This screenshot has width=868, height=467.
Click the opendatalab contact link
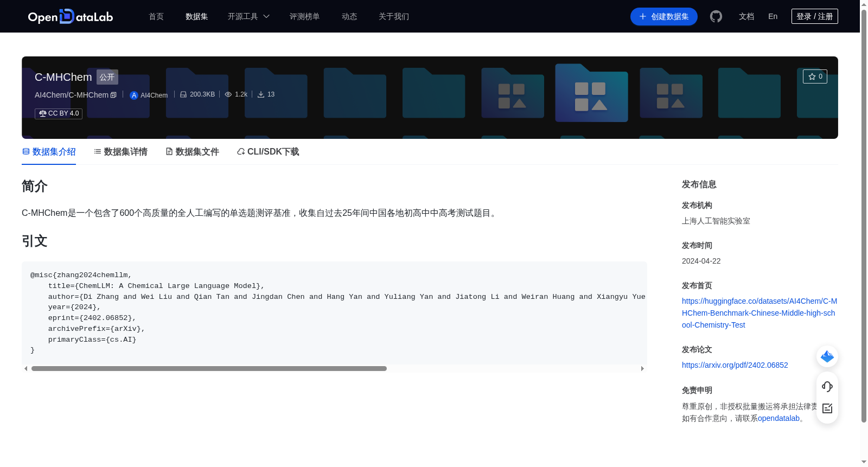tap(778, 418)
